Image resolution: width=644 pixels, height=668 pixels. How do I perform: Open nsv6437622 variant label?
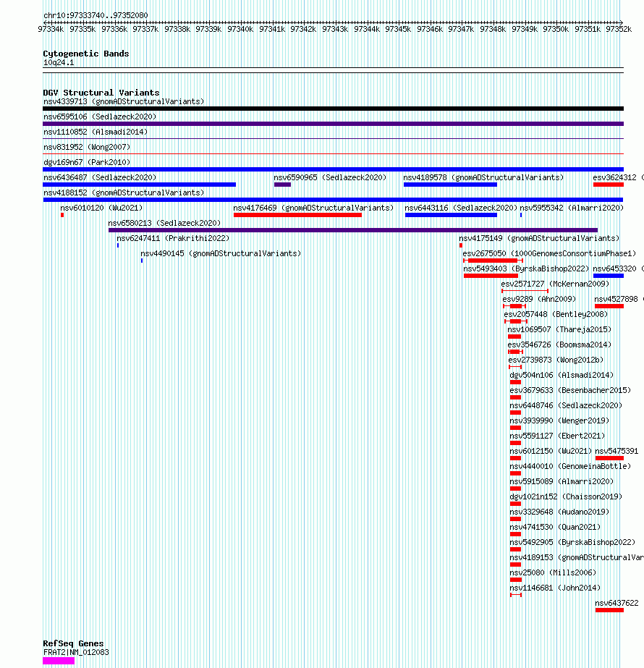[617, 604]
